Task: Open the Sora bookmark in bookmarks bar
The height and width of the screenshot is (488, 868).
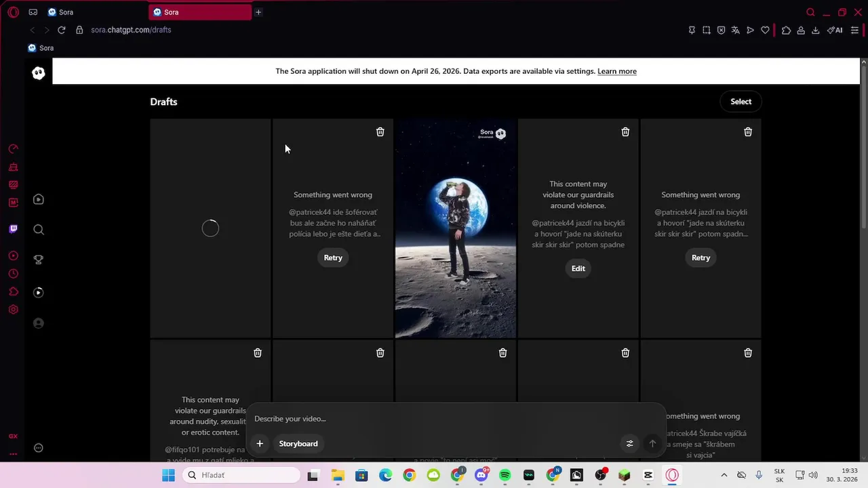Action: (x=41, y=48)
